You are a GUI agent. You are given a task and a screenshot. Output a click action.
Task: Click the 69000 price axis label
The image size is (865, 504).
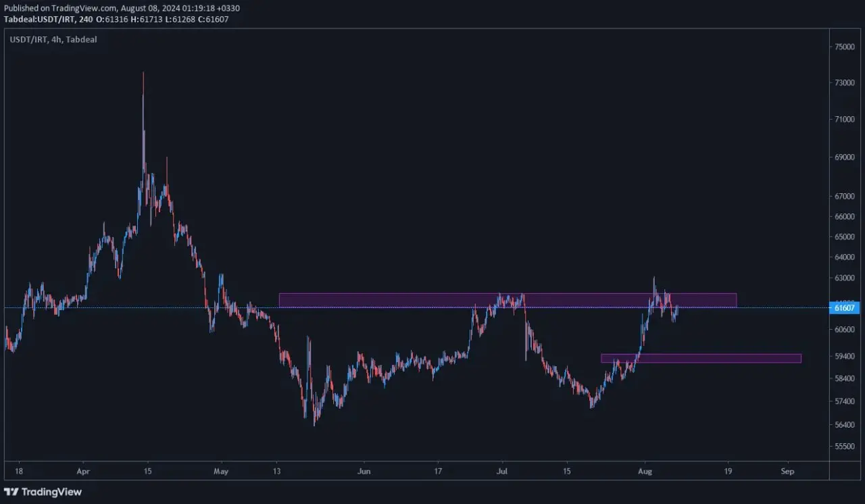(845, 157)
